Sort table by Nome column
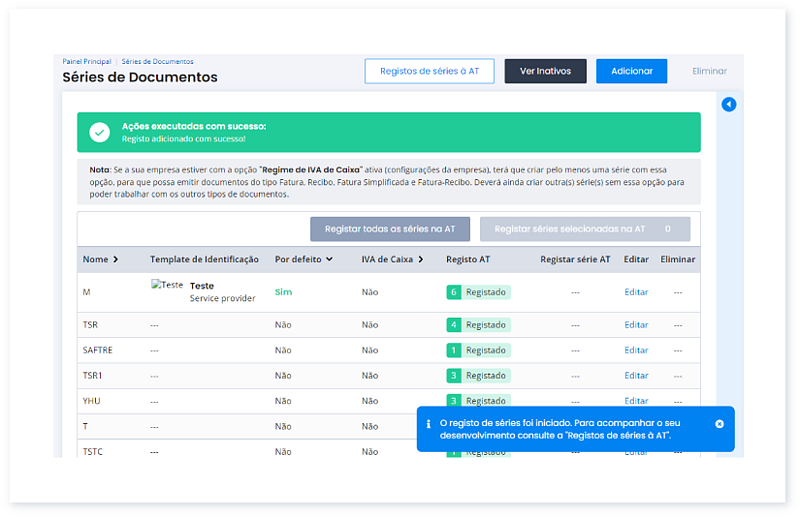Viewport: 800px width, 517px height. (100, 259)
